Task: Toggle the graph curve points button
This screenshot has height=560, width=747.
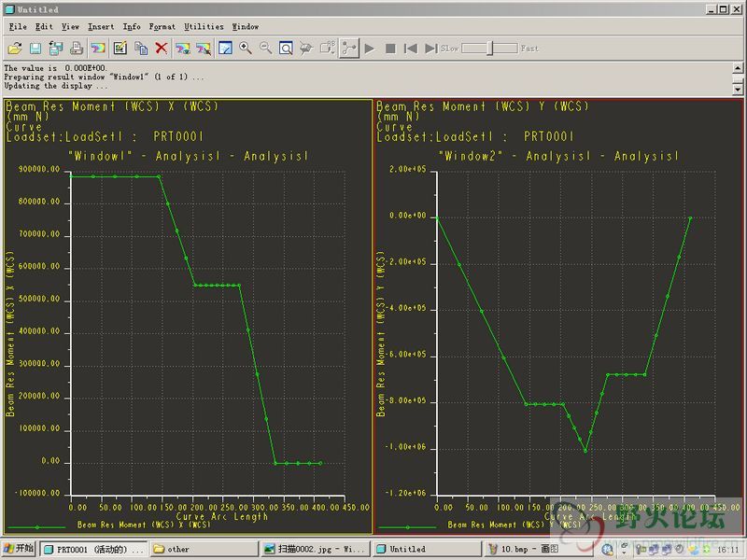Action: (349, 48)
